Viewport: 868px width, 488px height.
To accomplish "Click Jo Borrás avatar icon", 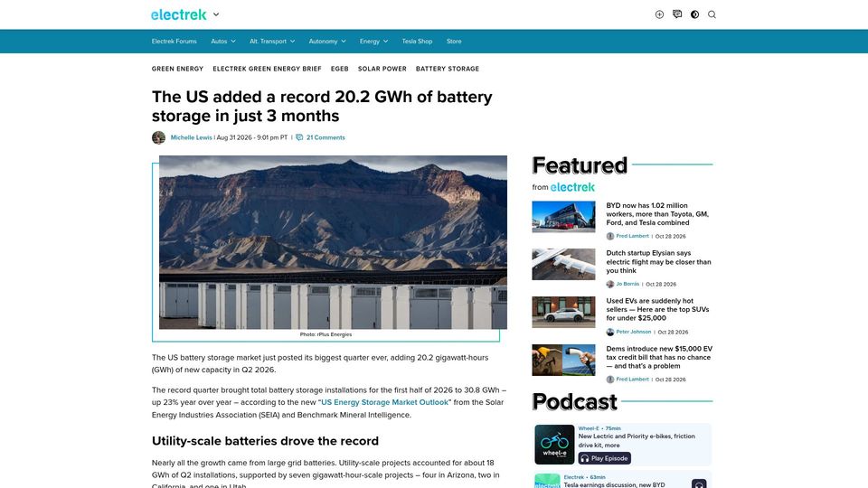I will tap(610, 284).
